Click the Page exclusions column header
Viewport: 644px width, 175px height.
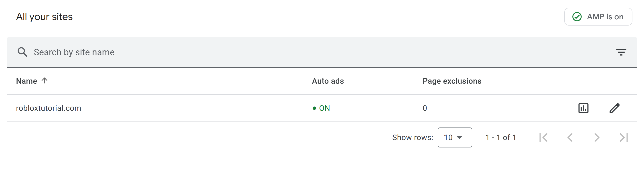coord(452,81)
